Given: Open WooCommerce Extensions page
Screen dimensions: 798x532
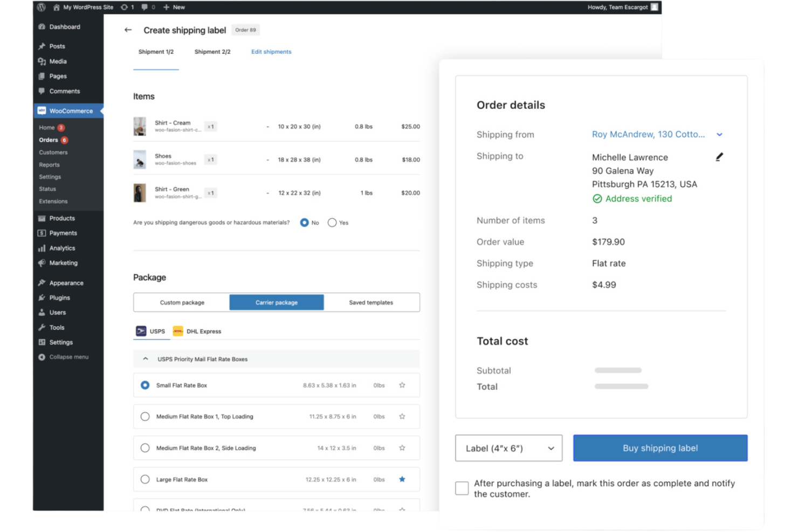Looking at the screenshot, I should (x=53, y=202).
